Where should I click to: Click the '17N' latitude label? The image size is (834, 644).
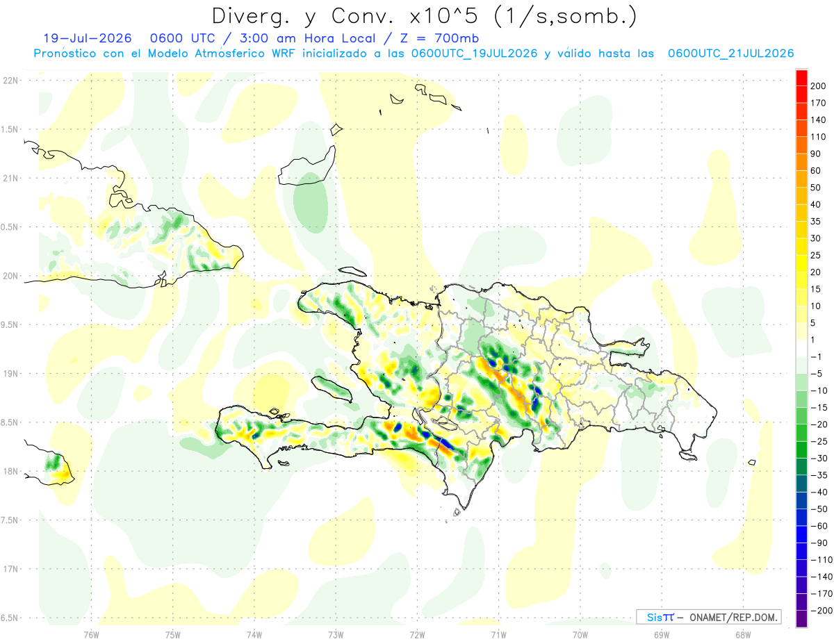tap(10, 569)
